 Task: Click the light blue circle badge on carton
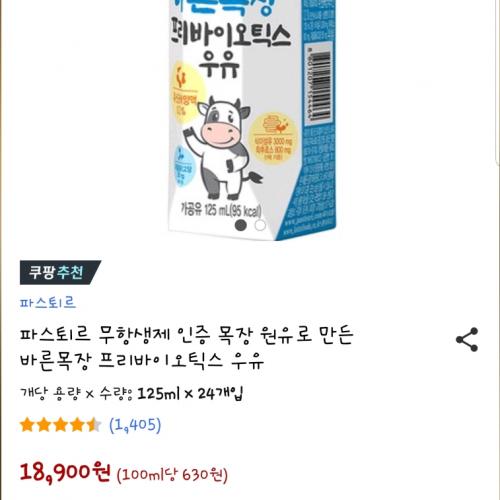[x=183, y=167]
